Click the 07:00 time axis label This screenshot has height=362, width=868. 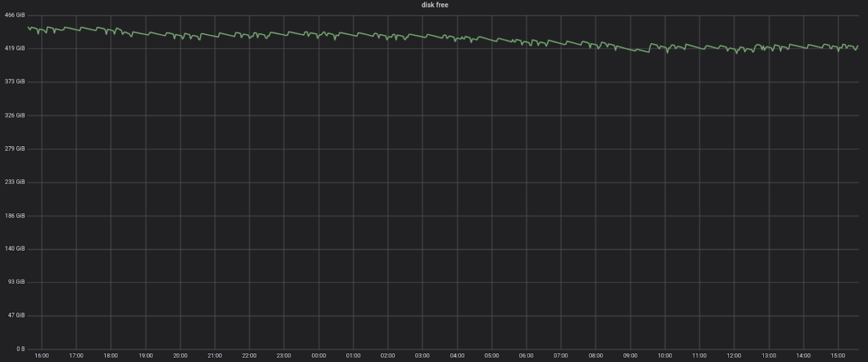coord(561,356)
